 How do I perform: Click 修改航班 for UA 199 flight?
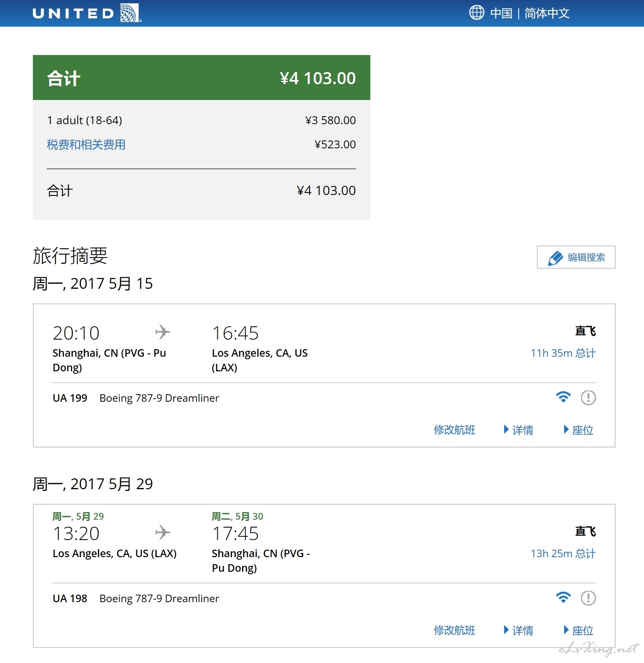click(x=454, y=430)
